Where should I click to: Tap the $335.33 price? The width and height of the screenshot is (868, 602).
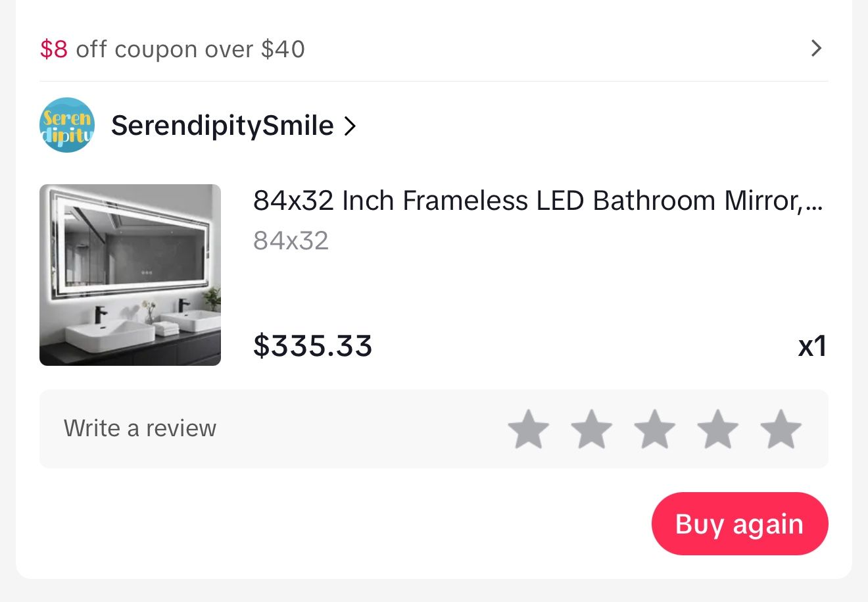tap(313, 345)
